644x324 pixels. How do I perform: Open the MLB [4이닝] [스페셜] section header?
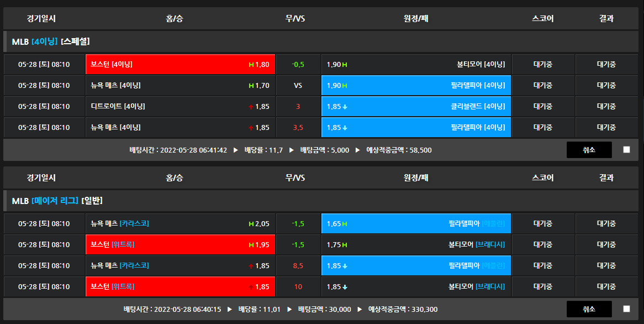(51, 41)
